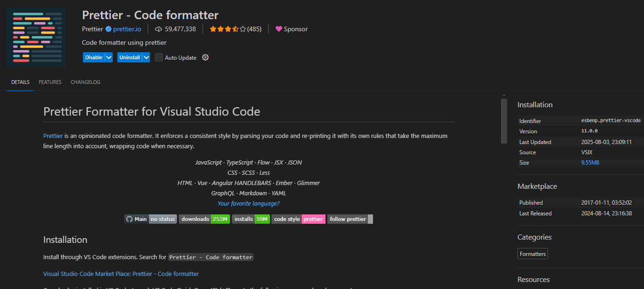Screen dimensions: 644x289
Task: Click the 'Prettier Formatter for Visual Studio Code' heading
Action: point(152,112)
